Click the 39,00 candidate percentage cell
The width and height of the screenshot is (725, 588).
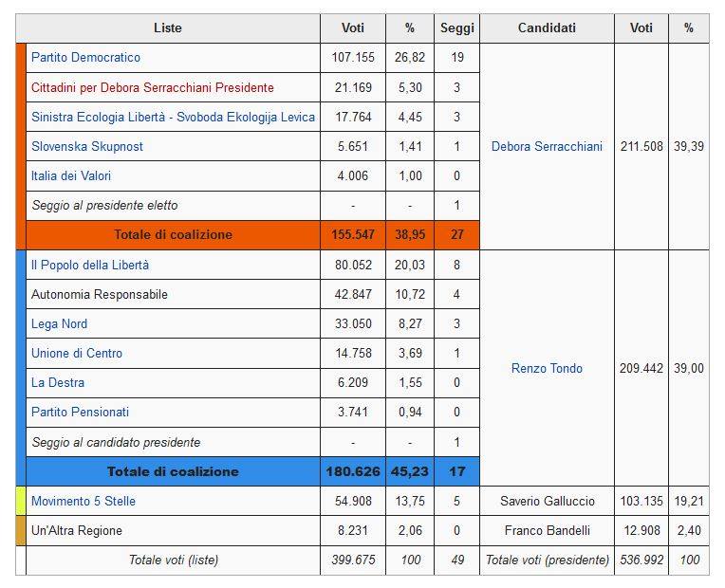click(x=689, y=368)
